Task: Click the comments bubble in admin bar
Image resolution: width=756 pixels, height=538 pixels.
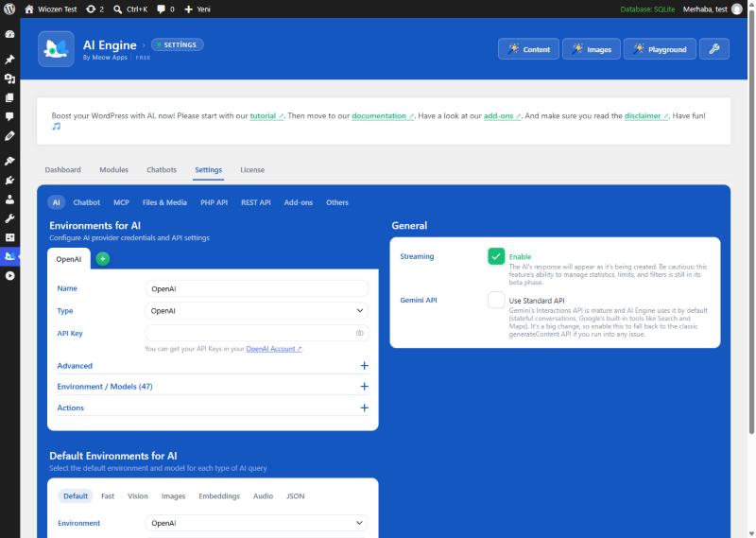Action: point(165,9)
